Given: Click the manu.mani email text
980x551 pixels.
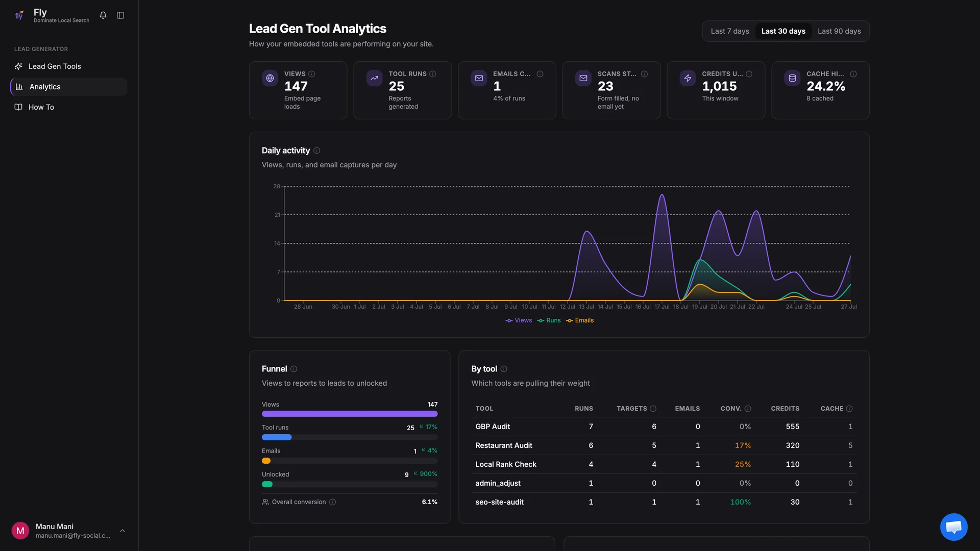Looking at the screenshot, I should (x=73, y=536).
